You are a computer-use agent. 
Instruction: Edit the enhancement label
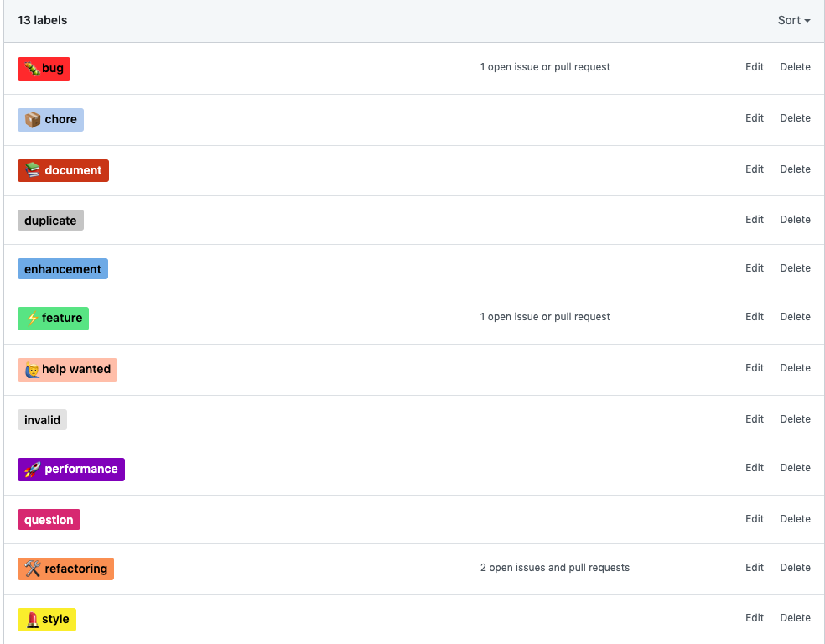pos(755,267)
